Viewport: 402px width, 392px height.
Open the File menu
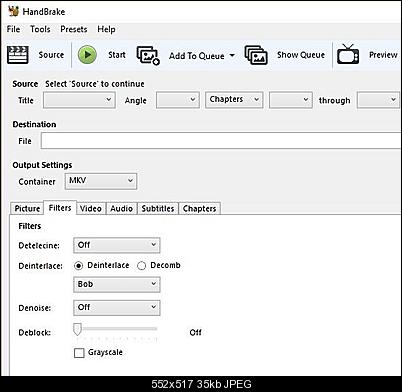point(13,29)
